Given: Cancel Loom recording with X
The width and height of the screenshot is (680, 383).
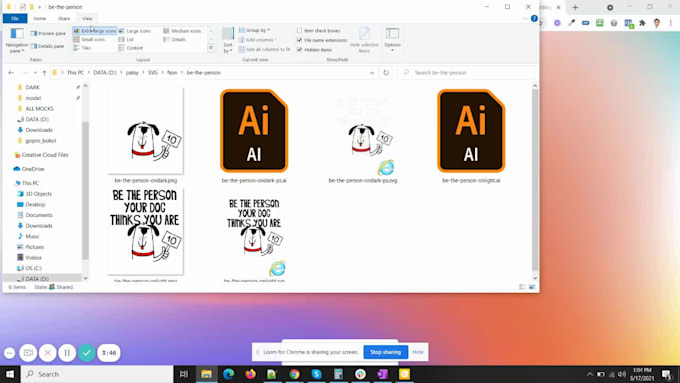Looking at the screenshot, I should 48,353.
